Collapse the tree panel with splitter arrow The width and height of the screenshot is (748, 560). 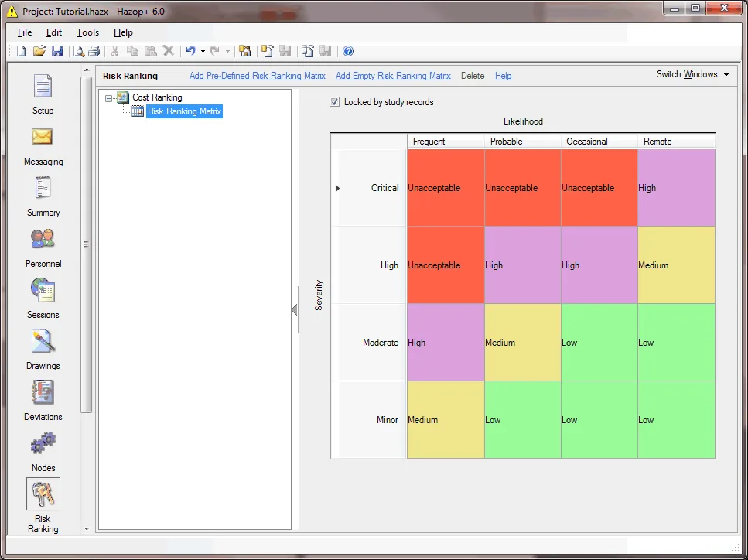point(295,309)
